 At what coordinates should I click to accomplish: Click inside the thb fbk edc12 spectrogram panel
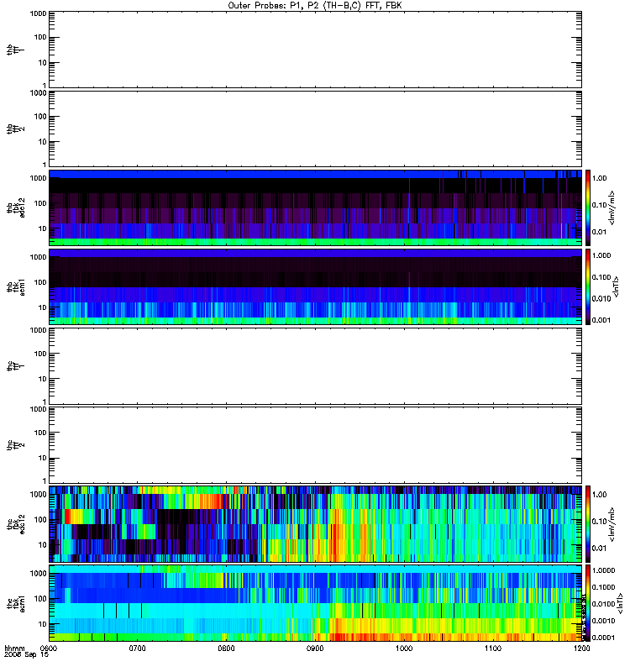point(315,207)
